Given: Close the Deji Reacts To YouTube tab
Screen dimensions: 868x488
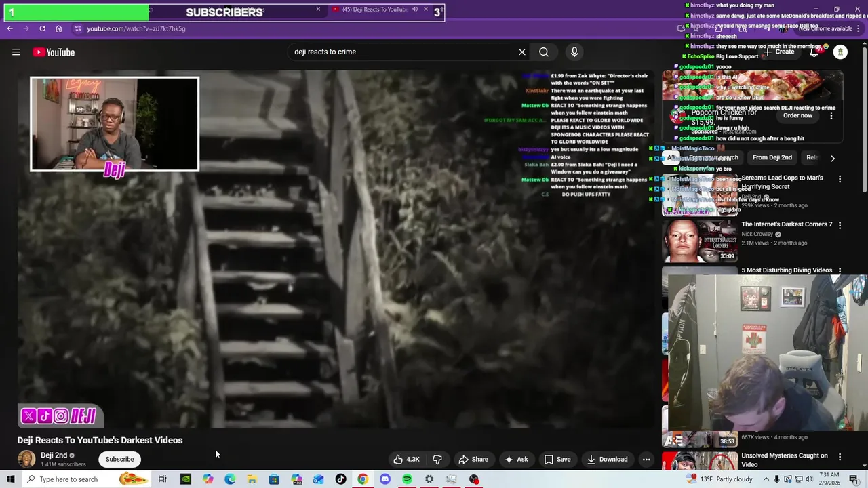Looking at the screenshot, I should click(426, 9).
